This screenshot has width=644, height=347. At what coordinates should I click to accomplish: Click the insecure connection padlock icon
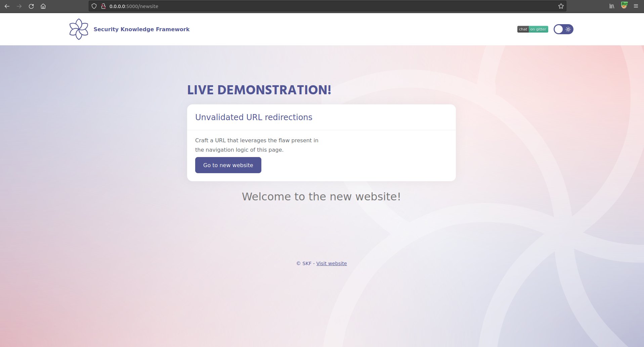coord(103,6)
